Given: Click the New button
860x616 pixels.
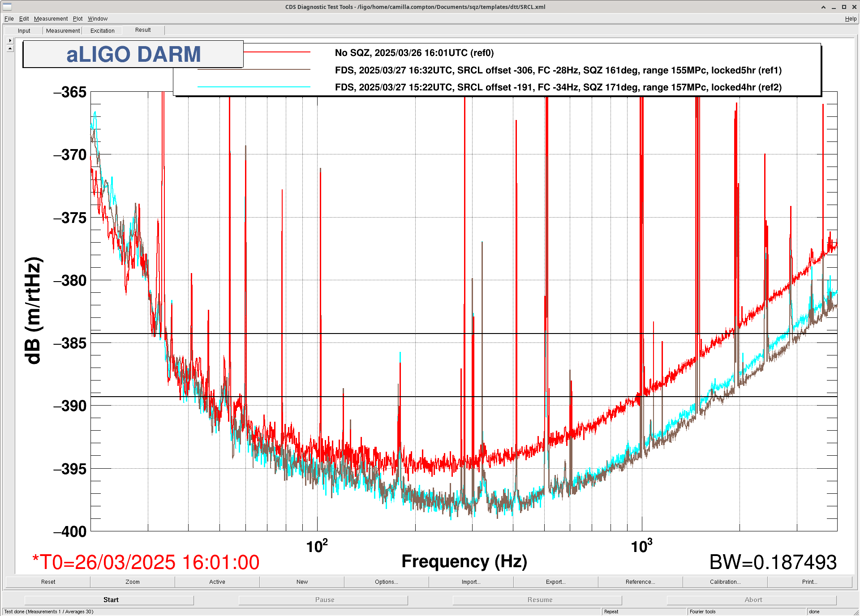Looking at the screenshot, I should click(x=302, y=582).
